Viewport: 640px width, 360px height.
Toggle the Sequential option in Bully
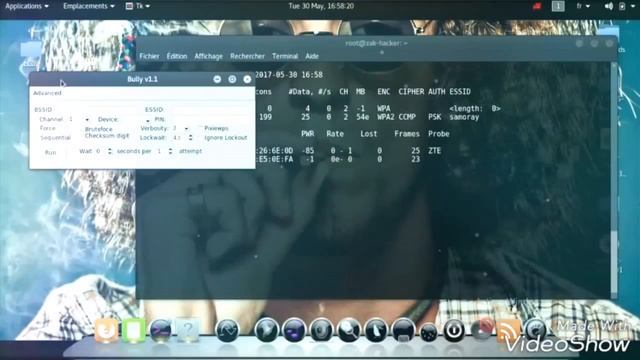56,138
